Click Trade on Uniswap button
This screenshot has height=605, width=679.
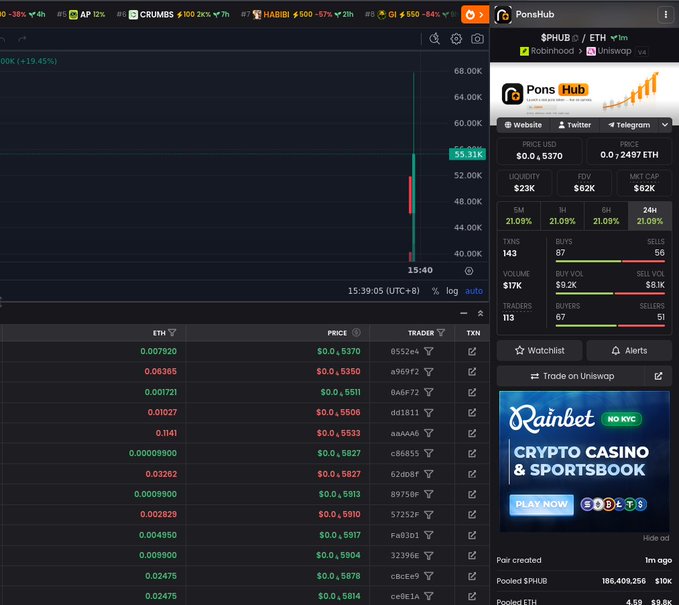tap(572, 376)
